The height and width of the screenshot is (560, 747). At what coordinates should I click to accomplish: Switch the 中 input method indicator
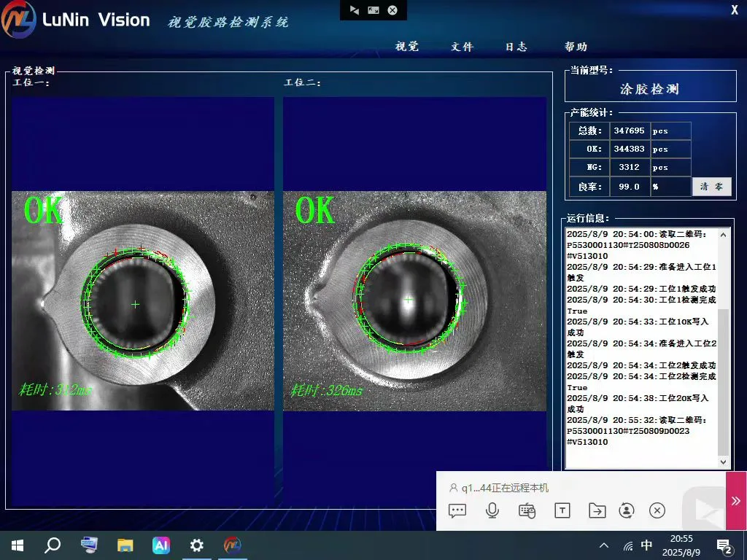coord(646,545)
